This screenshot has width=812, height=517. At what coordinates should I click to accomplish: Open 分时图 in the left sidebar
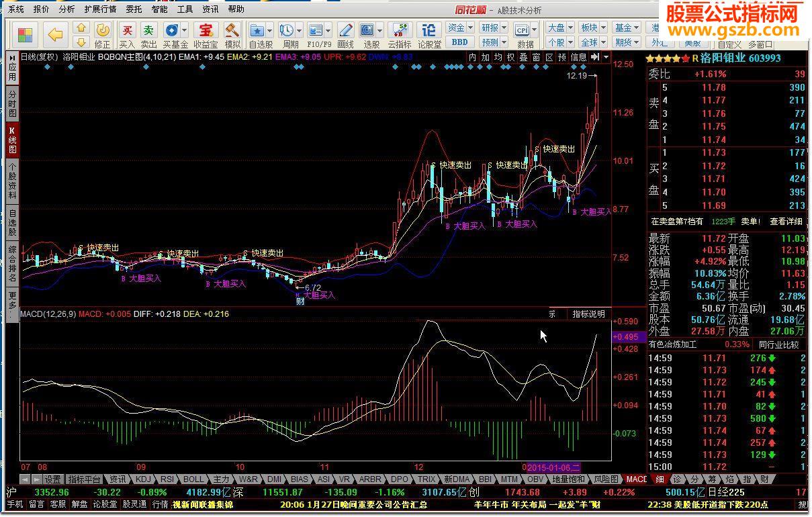[13, 104]
